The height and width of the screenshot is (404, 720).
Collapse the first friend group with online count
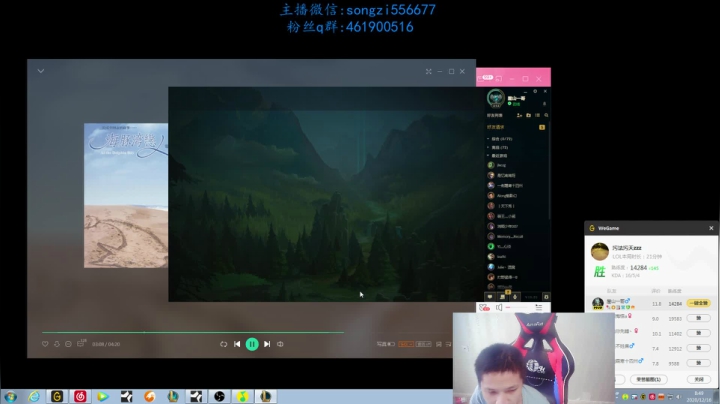click(501, 139)
